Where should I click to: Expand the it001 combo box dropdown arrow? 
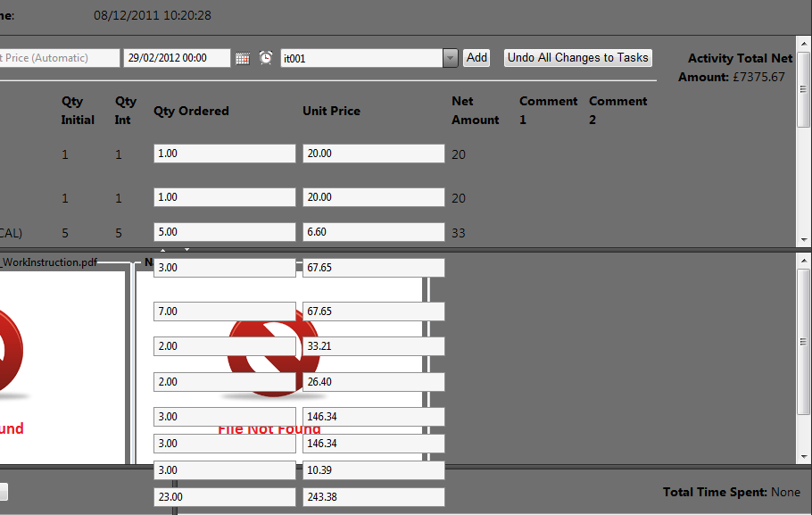[451, 58]
